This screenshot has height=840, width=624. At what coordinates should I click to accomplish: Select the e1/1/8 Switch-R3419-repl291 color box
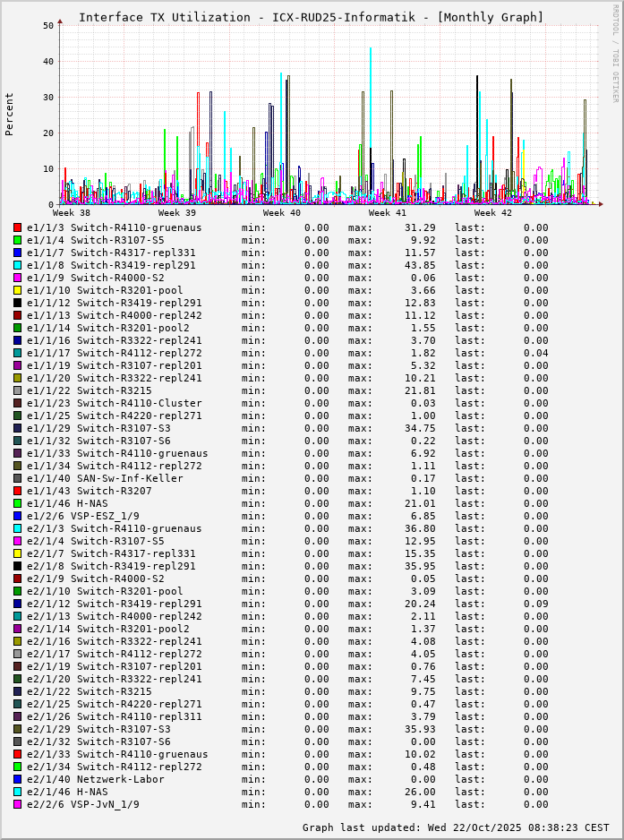(17, 265)
